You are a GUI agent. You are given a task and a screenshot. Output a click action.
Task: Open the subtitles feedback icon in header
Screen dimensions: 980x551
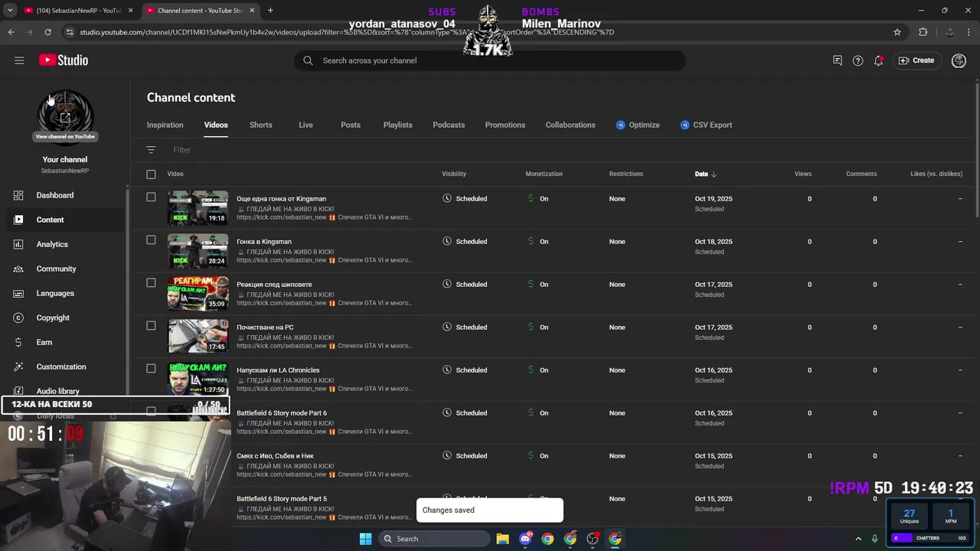[x=838, y=60]
